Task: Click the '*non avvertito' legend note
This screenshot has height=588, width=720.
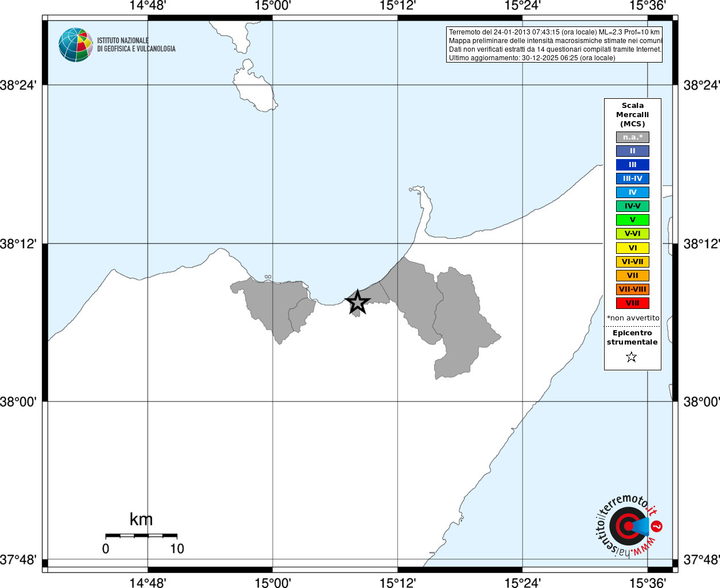Action: tap(633, 318)
